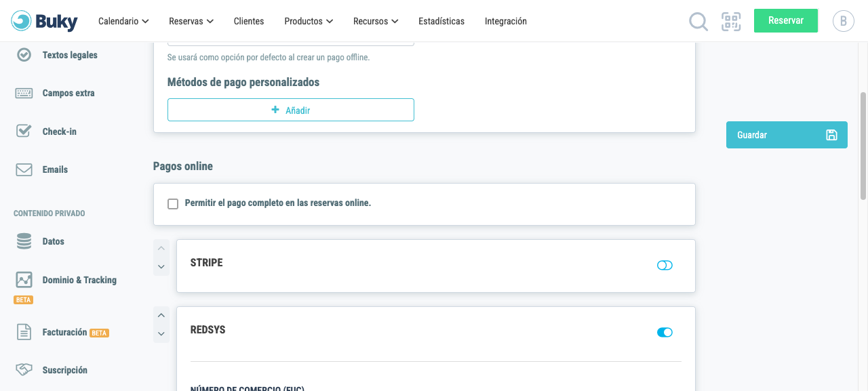Screen dimensions: 868x391
Task: Click the Dominio & Tracking chart icon
Action: (x=24, y=279)
